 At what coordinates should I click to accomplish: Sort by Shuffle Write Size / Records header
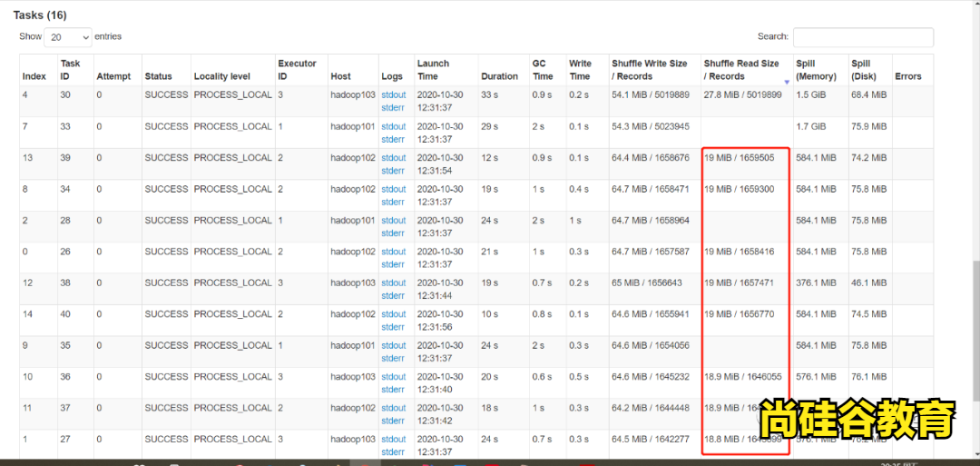coord(650,70)
